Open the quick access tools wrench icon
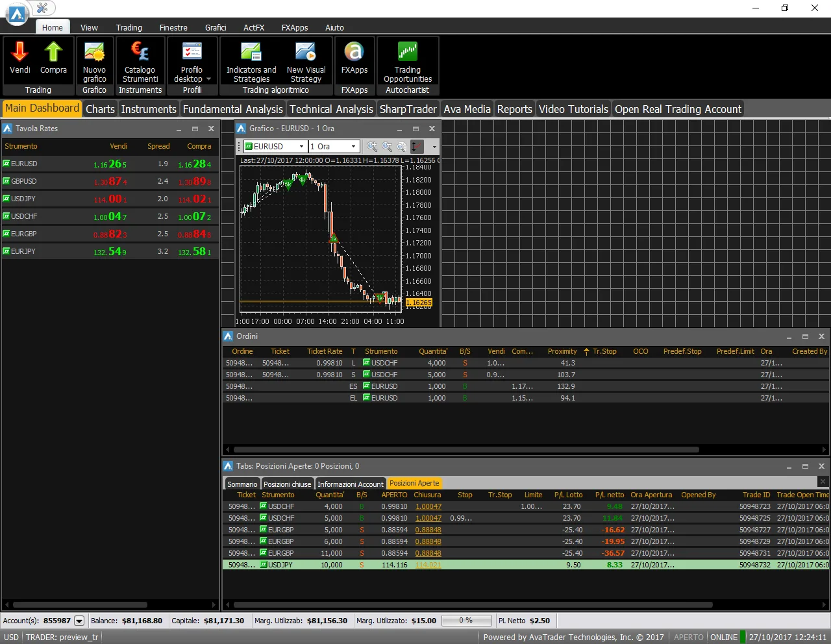The image size is (831, 644). (42, 8)
